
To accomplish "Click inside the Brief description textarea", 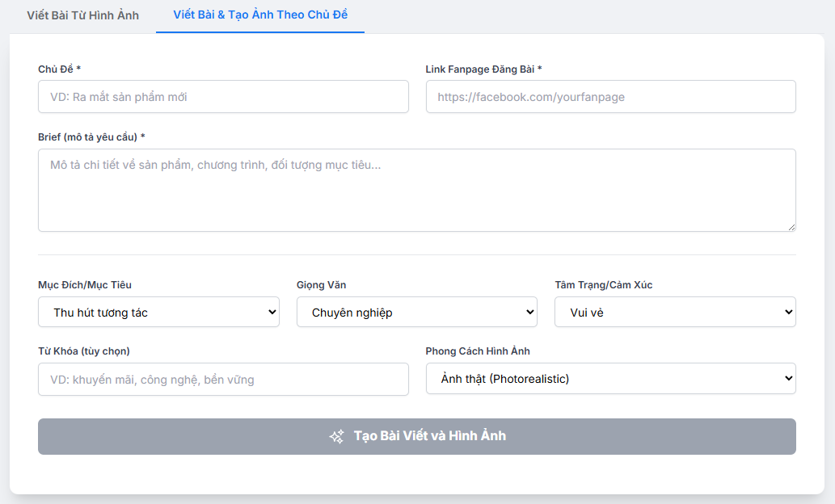I will [x=417, y=190].
